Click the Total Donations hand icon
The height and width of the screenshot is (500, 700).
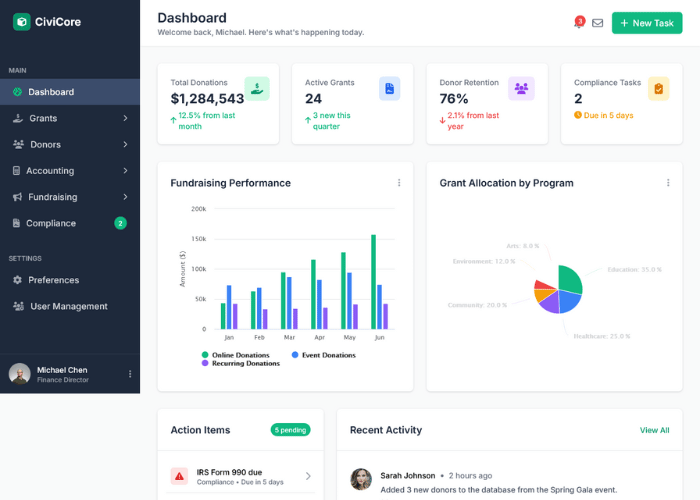tap(257, 88)
